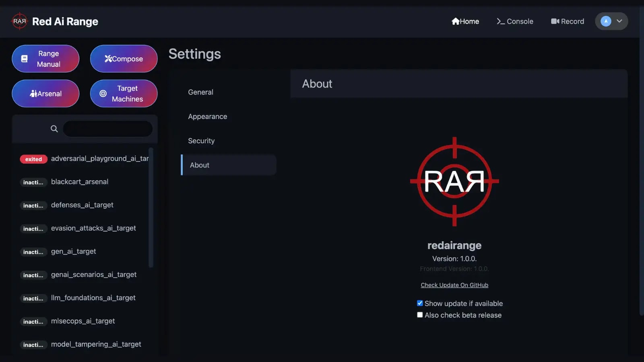
Task: Open the Arsenal panel
Action: click(x=45, y=93)
